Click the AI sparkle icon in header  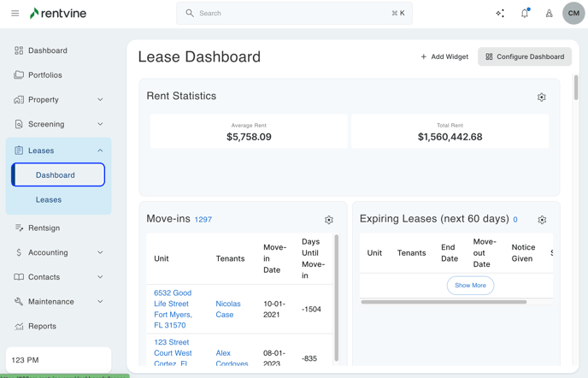[x=500, y=14]
